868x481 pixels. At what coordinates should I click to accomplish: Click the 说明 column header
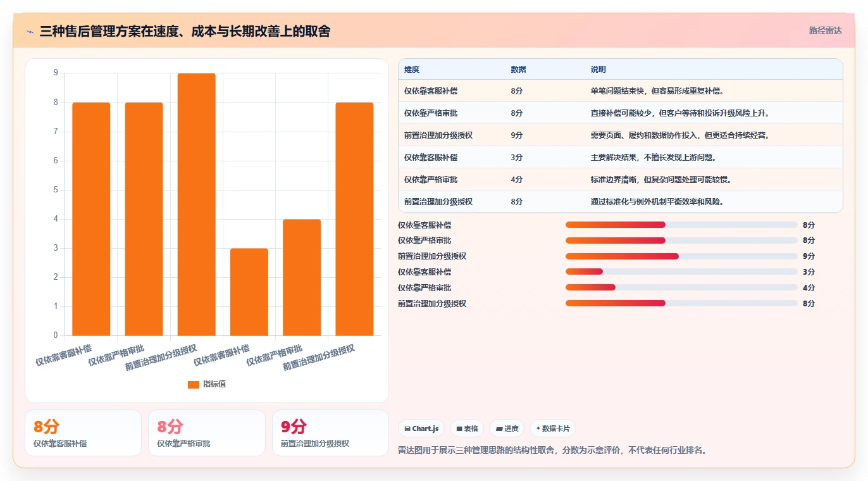[598, 70]
